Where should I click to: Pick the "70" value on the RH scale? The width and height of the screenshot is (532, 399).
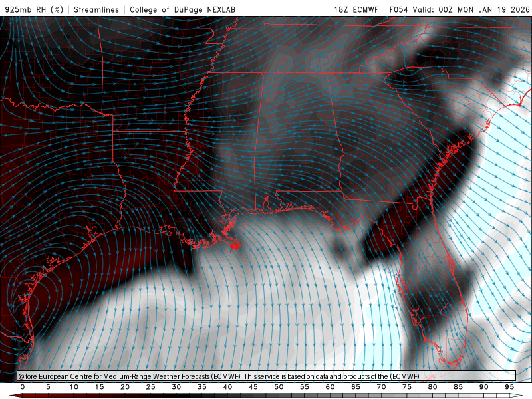[381, 387]
